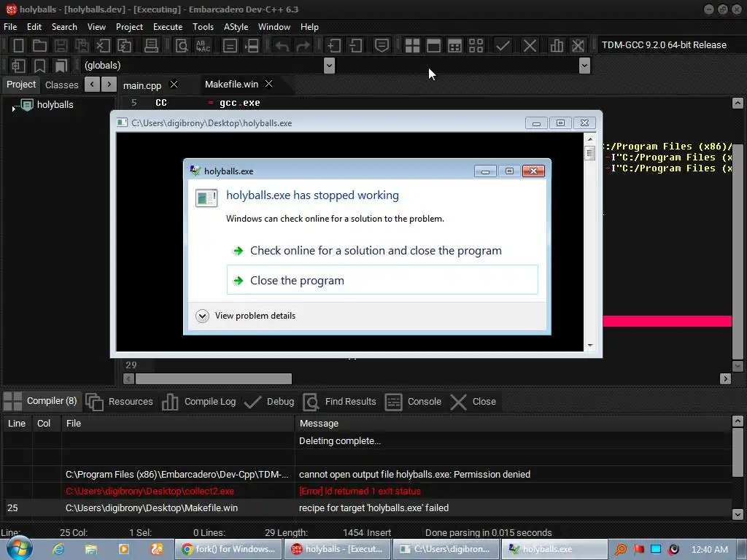The width and height of the screenshot is (747, 560).
Task: Open the Search menu
Action: [64, 27]
